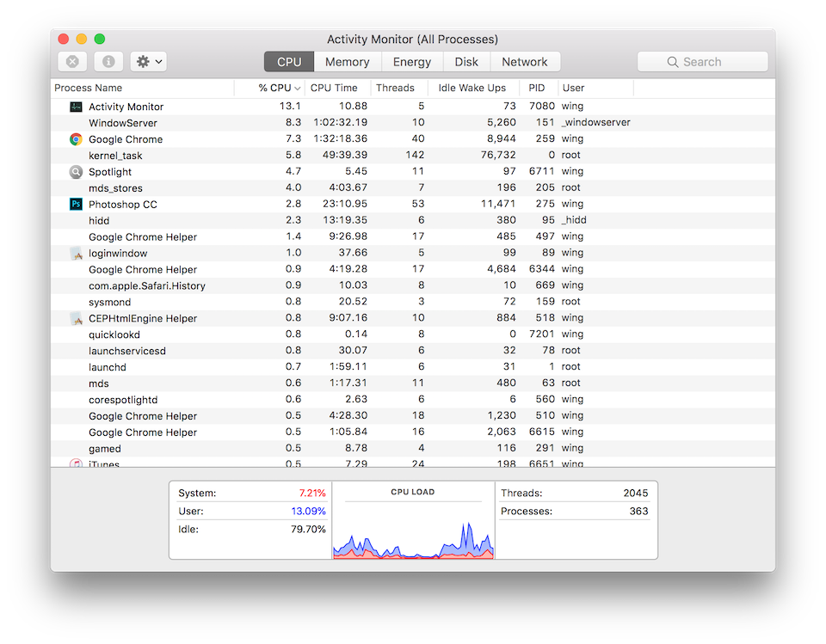Click CPU Time 1:32:18.36 for Chrome
826x644 pixels.
coord(341,138)
